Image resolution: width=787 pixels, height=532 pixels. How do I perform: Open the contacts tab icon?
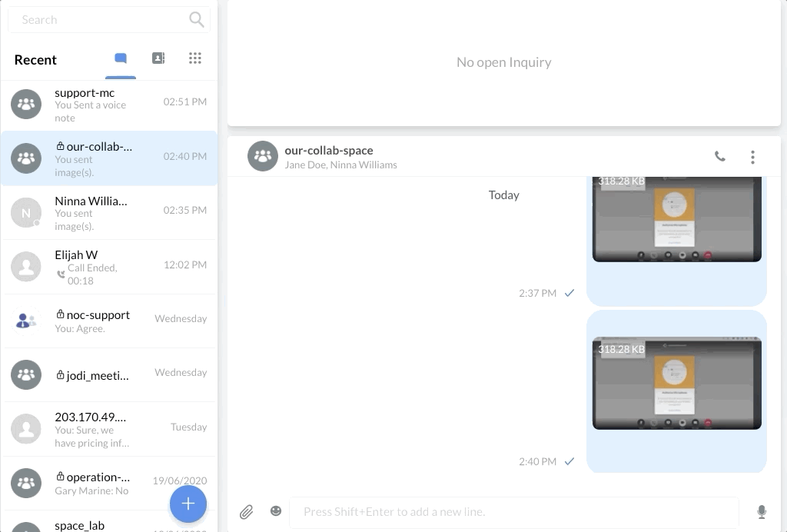158,58
